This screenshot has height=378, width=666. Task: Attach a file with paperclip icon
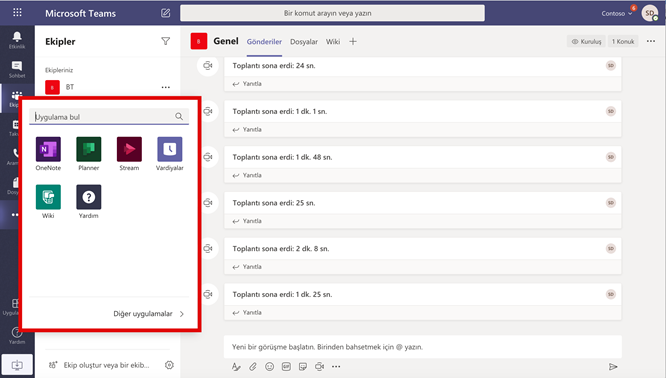253,367
